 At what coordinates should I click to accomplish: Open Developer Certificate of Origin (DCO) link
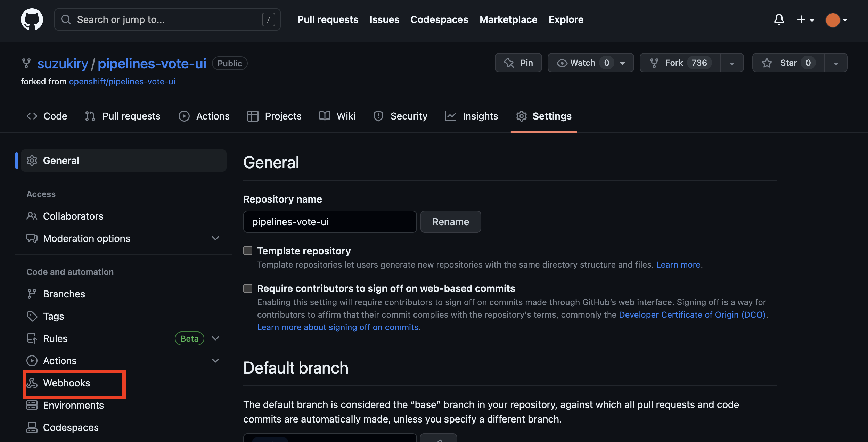point(692,315)
